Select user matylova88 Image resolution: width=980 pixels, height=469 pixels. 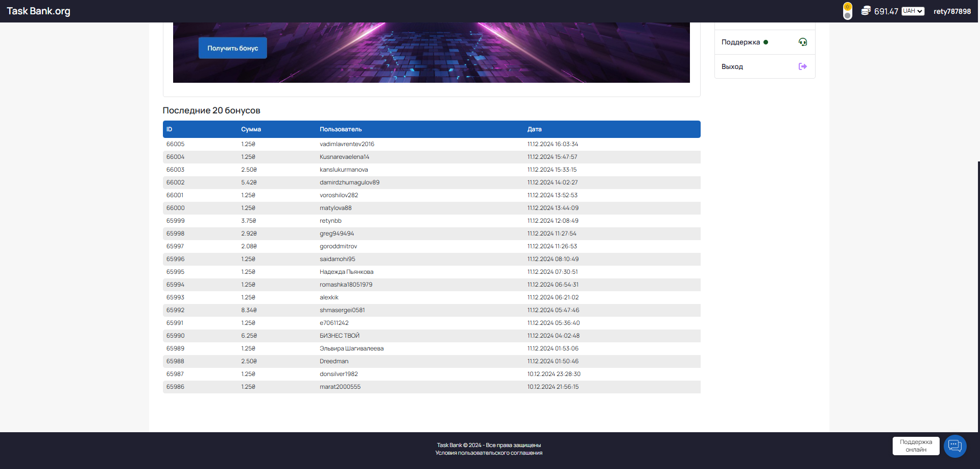[x=336, y=208]
